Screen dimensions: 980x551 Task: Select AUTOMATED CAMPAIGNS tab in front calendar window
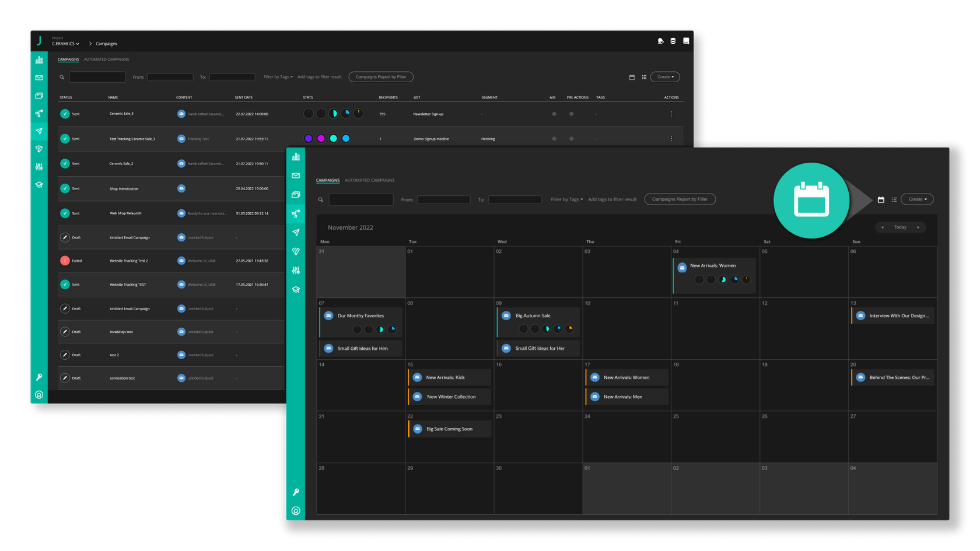[x=369, y=180]
